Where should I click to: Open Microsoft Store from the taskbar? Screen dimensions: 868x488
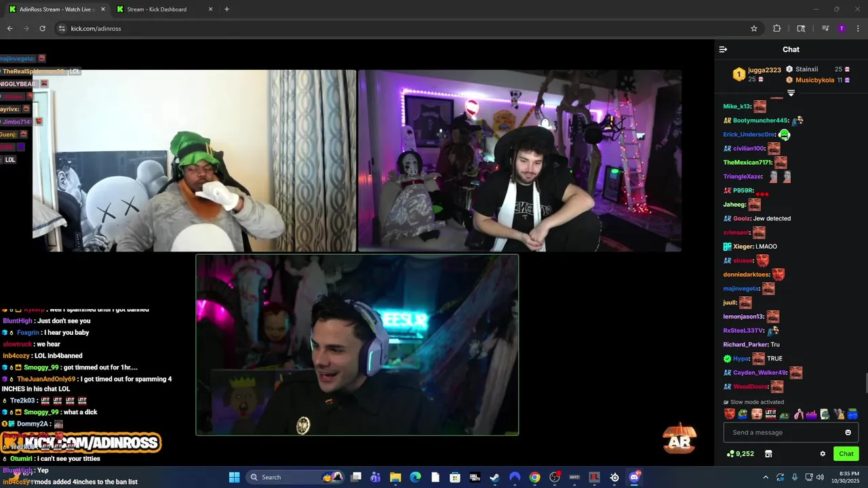pos(455,477)
